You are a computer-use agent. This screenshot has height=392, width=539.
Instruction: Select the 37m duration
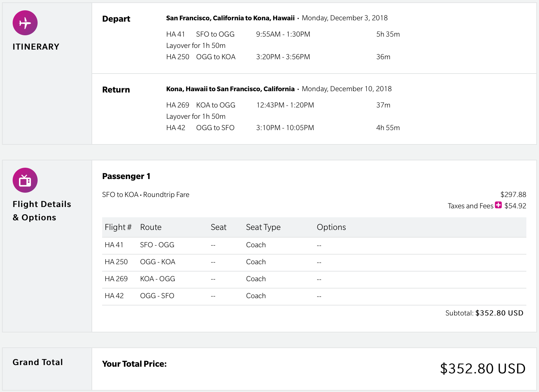point(383,105)
